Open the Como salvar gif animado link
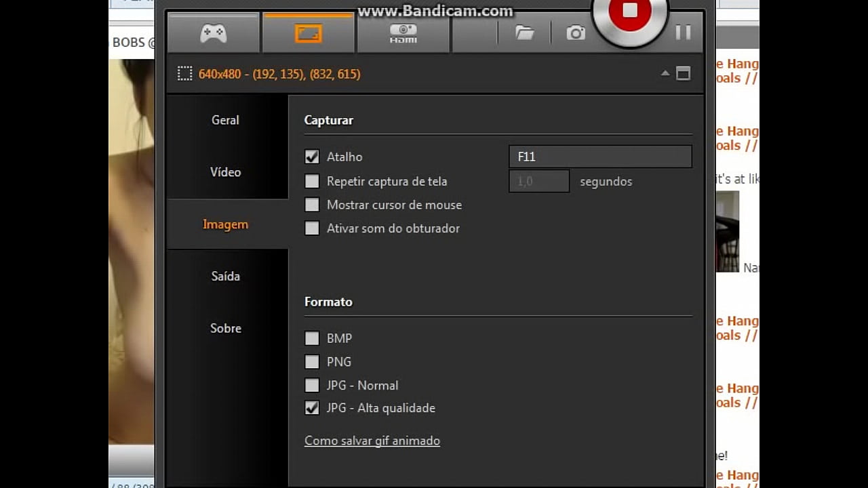Viewport: 868px width, 488px height. 372,441
